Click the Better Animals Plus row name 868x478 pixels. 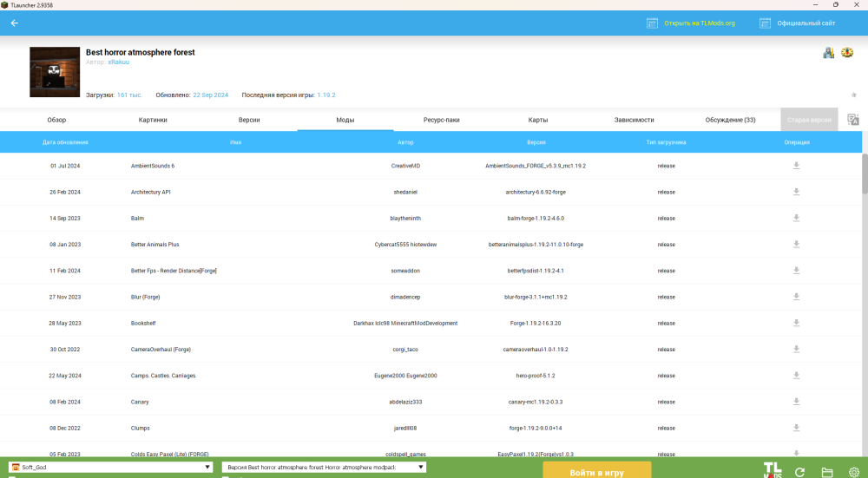(x=155, y=245)
